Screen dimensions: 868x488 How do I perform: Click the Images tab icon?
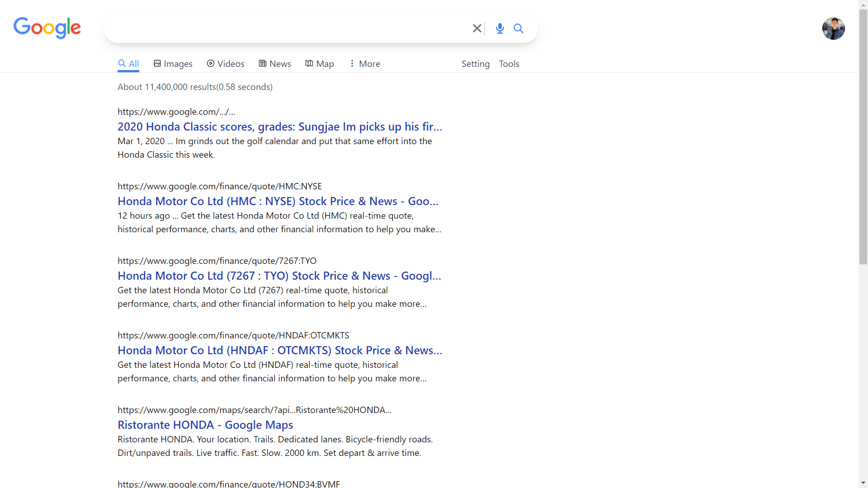157,64
